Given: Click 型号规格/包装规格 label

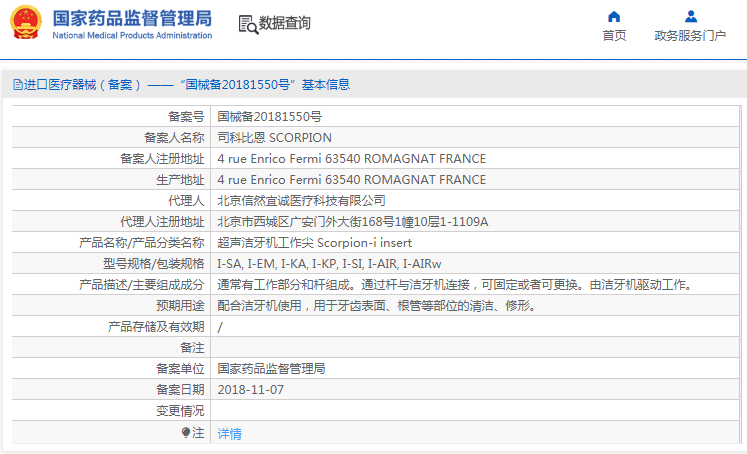Looking at the screenshot, I should 153,263.
